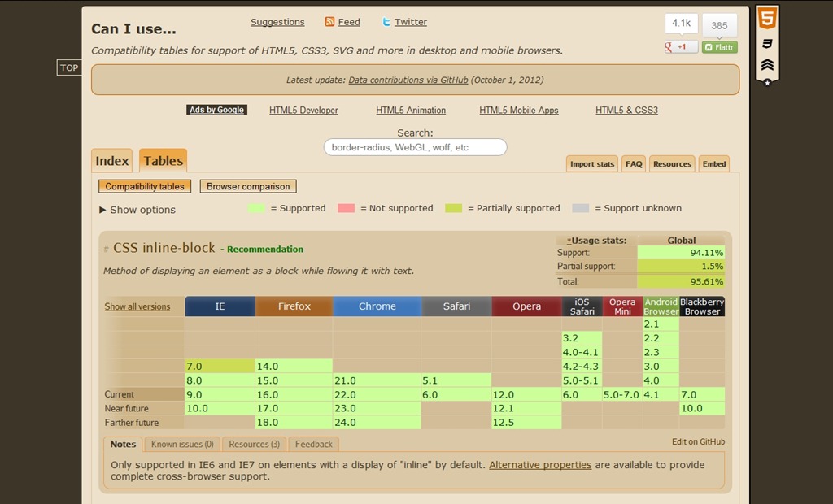Expand Show options disclosure triangle

pyautogui.click(x=102, y=210)
